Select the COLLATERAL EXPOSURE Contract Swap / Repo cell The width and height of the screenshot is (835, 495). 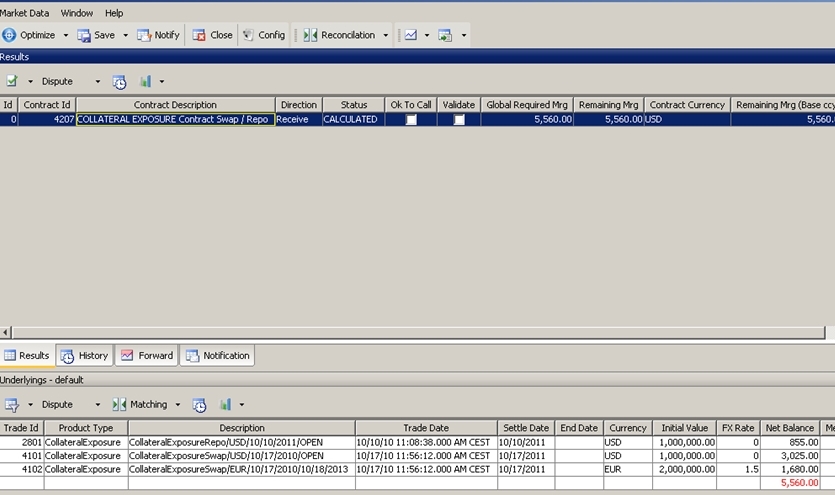pyautogui.click(x=175, y=119)
